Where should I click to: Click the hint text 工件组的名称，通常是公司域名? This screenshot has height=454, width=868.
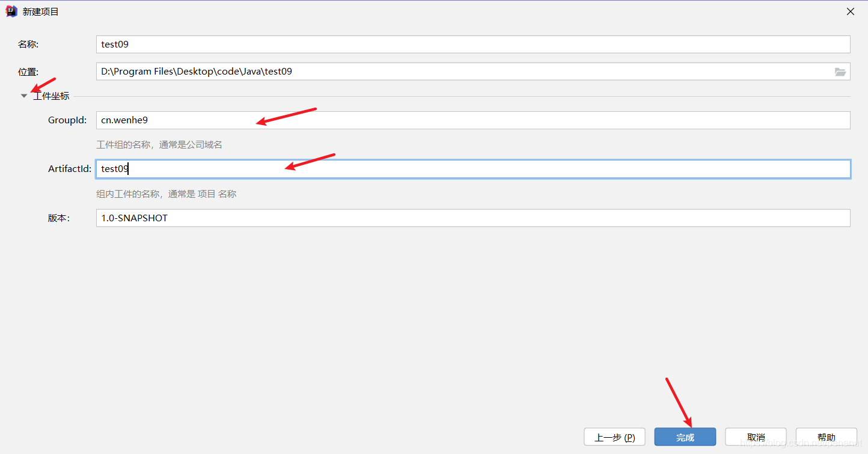click(160, 145)
